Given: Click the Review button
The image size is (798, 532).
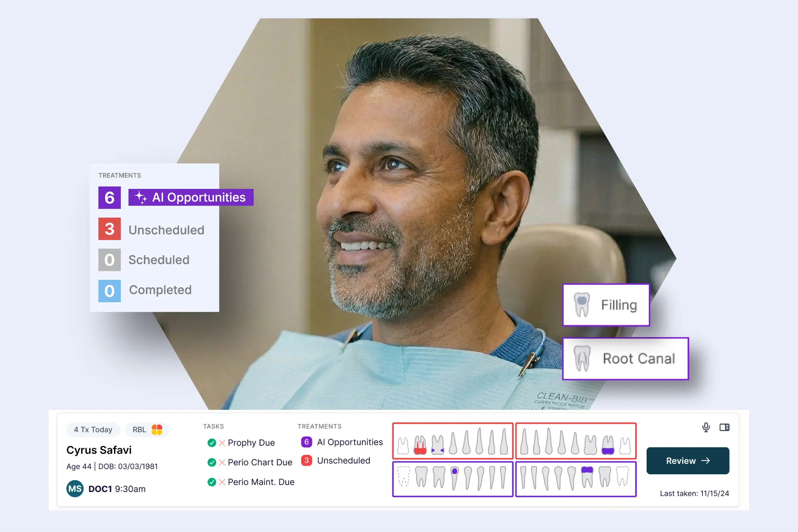Looking at the screenshot, I should click(x=687, y=461).
